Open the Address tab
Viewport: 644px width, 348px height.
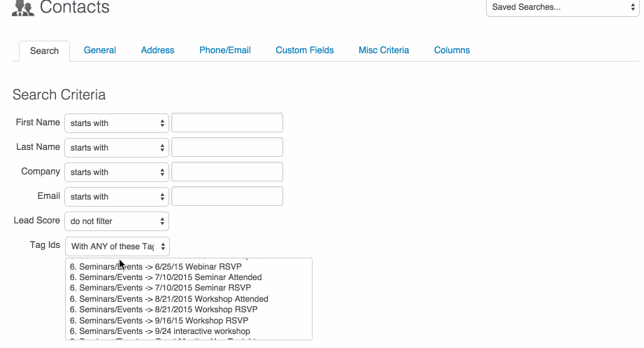pos(158,50)
